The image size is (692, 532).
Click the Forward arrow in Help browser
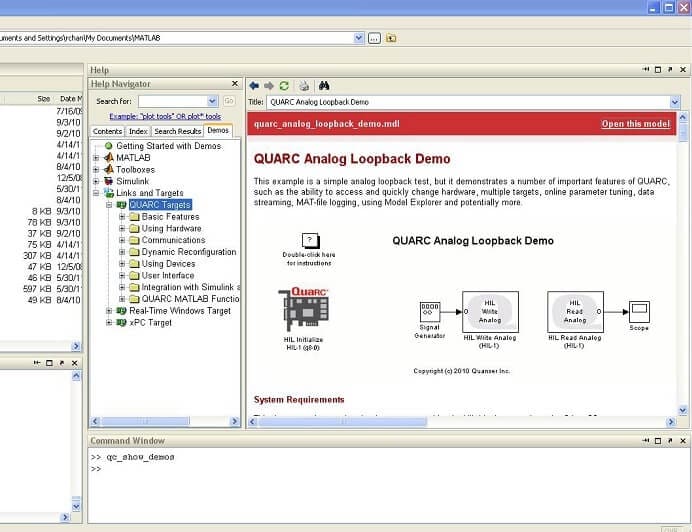[x=269, y=86]
